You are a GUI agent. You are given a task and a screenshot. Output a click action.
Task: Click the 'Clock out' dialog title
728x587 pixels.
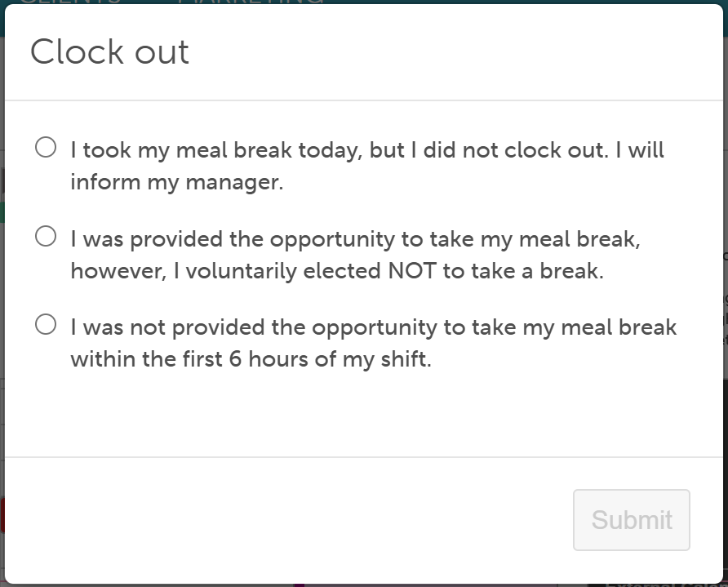point(109,51)
